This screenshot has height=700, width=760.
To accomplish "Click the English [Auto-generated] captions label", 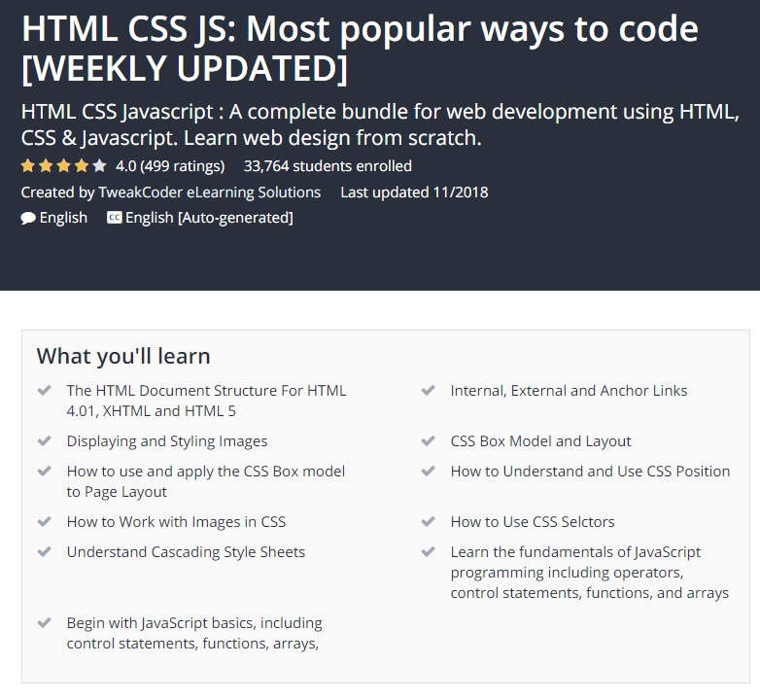I will [x=209, y=218].
